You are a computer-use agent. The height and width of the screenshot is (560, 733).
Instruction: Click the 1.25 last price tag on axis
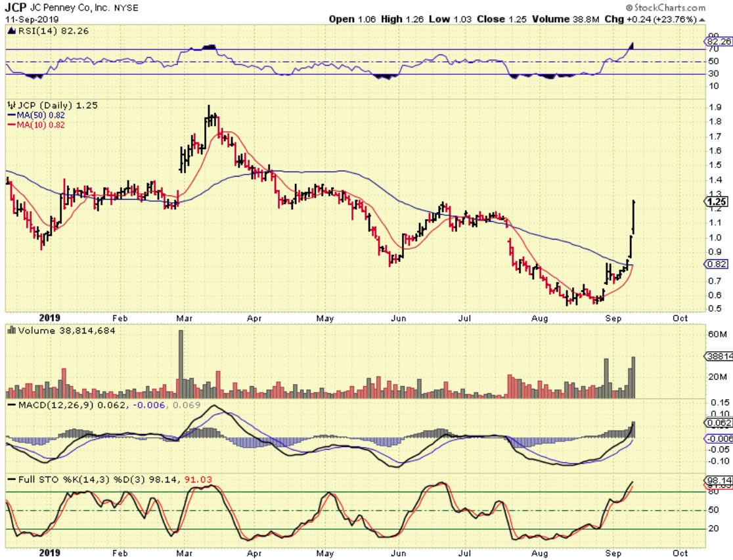(x=717, y=202)
